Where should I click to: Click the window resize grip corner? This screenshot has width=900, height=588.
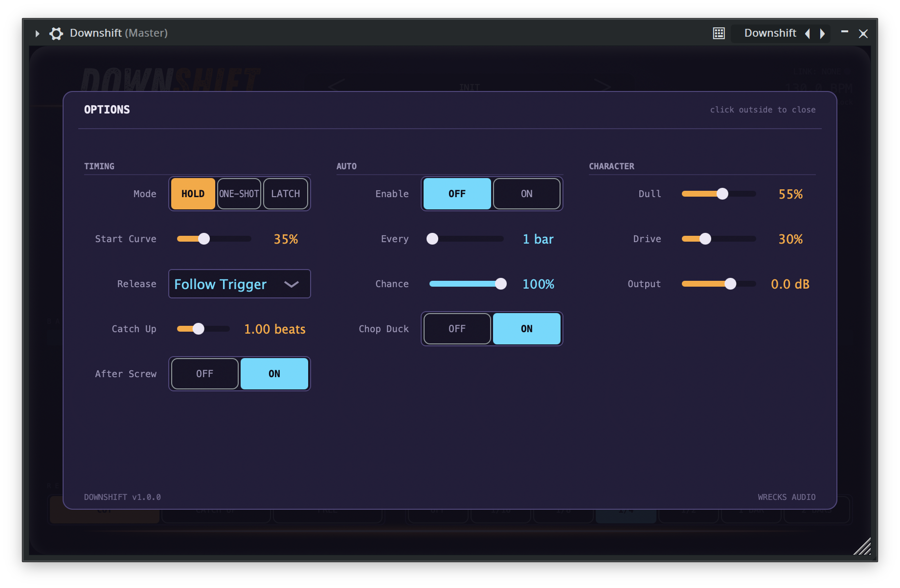pyautogui.click(x=862, y=546)
